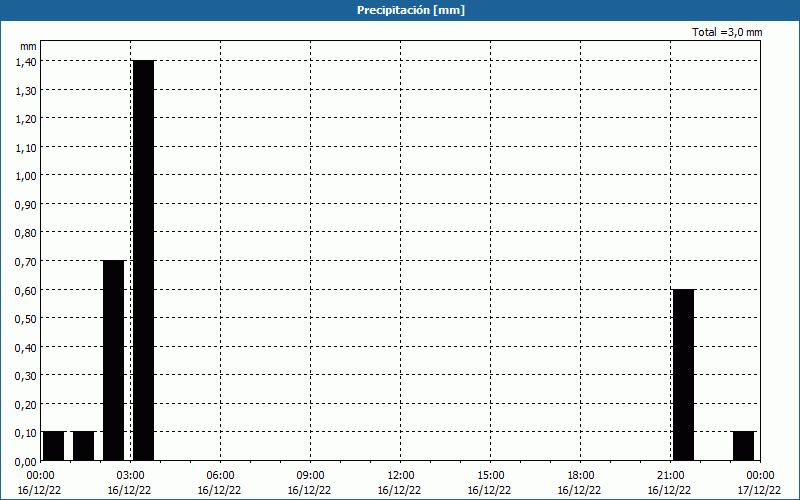This screenshot has height=500, width=800.
Task: Click the 0,50 y-axis label
Action: click(26, 319)
